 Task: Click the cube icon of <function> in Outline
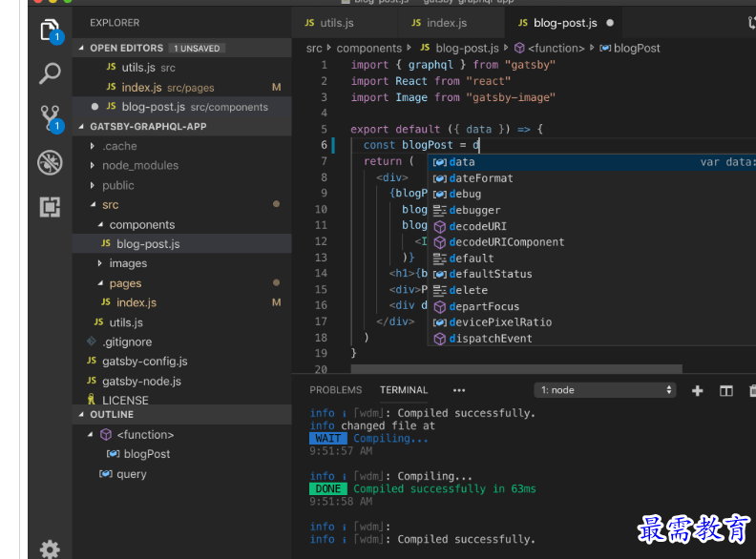point(106,435)
